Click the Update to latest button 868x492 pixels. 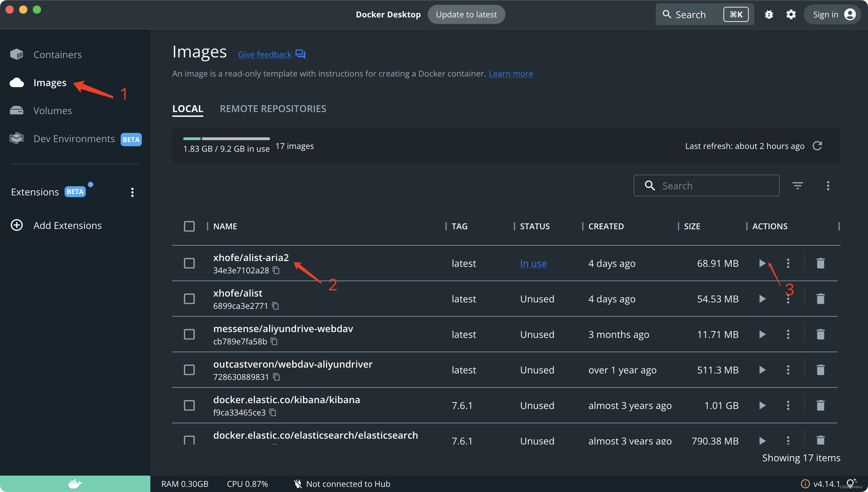pyautogui.click(x=466, y=14)
